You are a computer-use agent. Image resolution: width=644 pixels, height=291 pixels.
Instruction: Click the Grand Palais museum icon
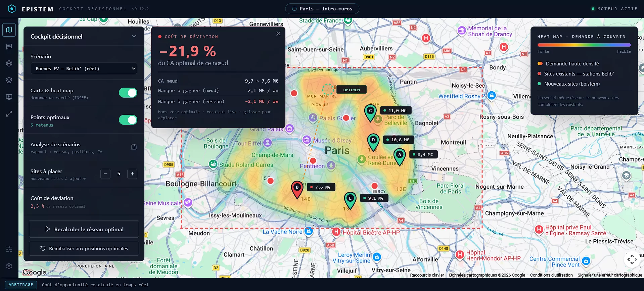pos(289,128)
